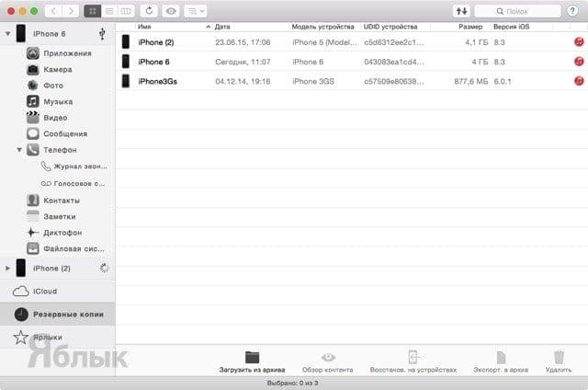Viewport: 588px width, 390px height.
Task: Open the arrange options dropdown
Action: click(x=196, y=11)
